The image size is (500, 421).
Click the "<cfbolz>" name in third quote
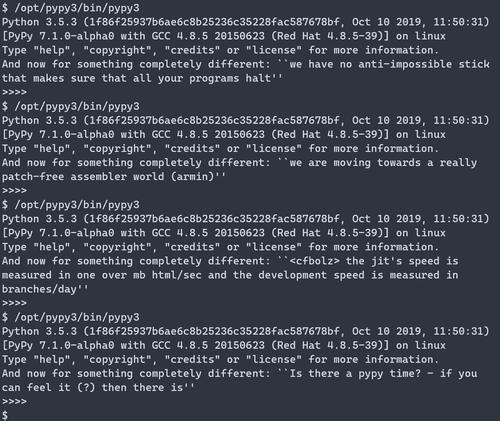[314, 261]
